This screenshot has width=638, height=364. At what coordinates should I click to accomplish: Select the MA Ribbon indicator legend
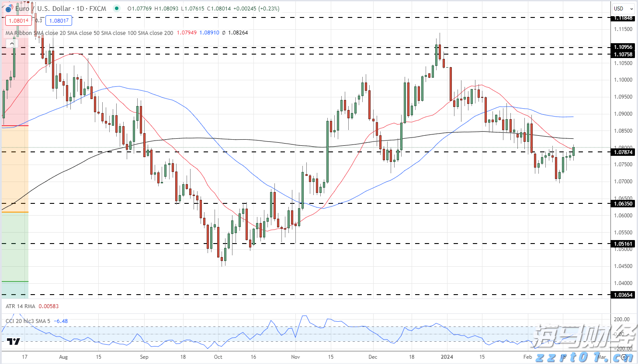[x=89, y=33]
